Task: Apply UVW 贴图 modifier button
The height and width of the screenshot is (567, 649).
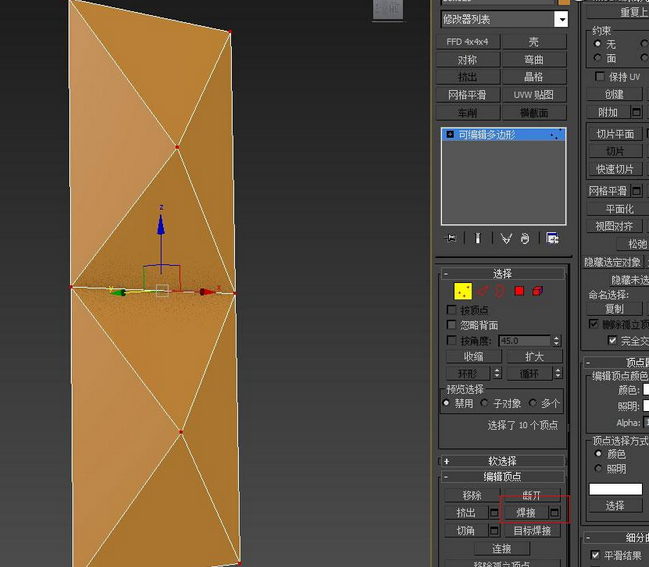Action: pos(534,95)
